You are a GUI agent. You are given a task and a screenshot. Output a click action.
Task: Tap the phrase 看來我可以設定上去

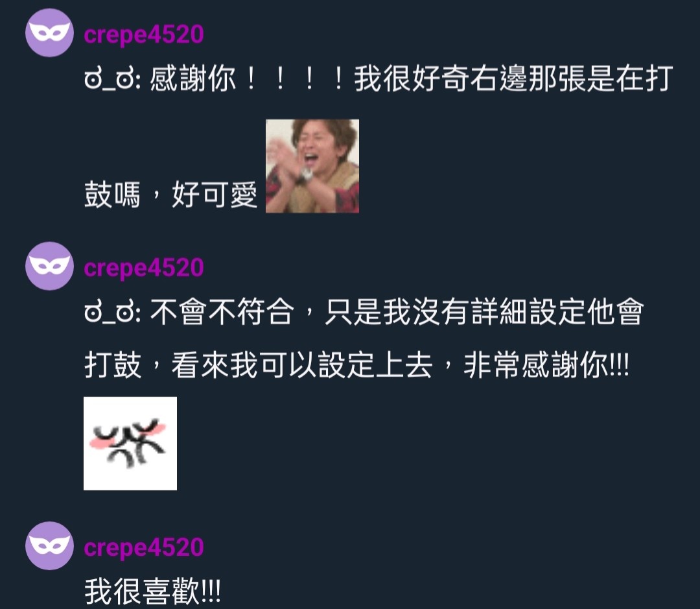click(302, 366)
